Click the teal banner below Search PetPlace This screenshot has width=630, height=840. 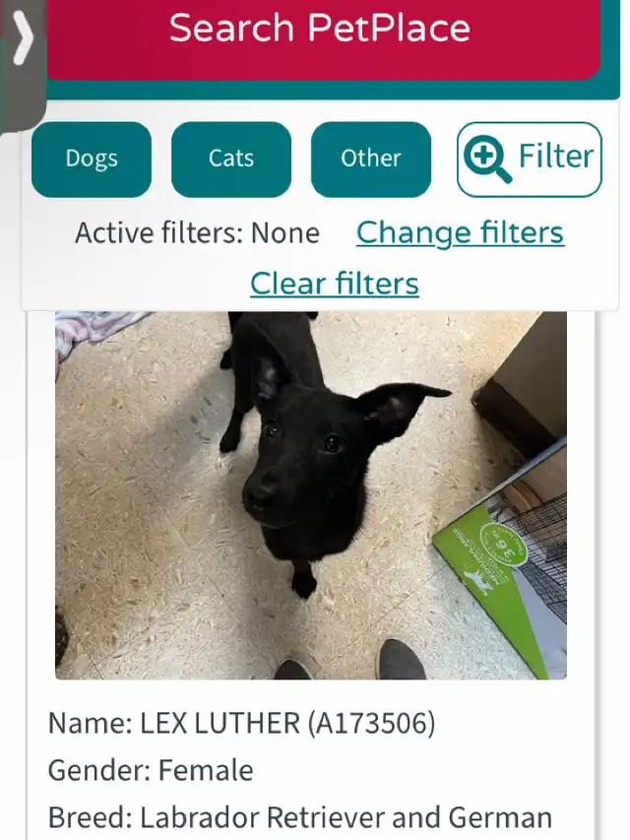(x=334, y=91)
